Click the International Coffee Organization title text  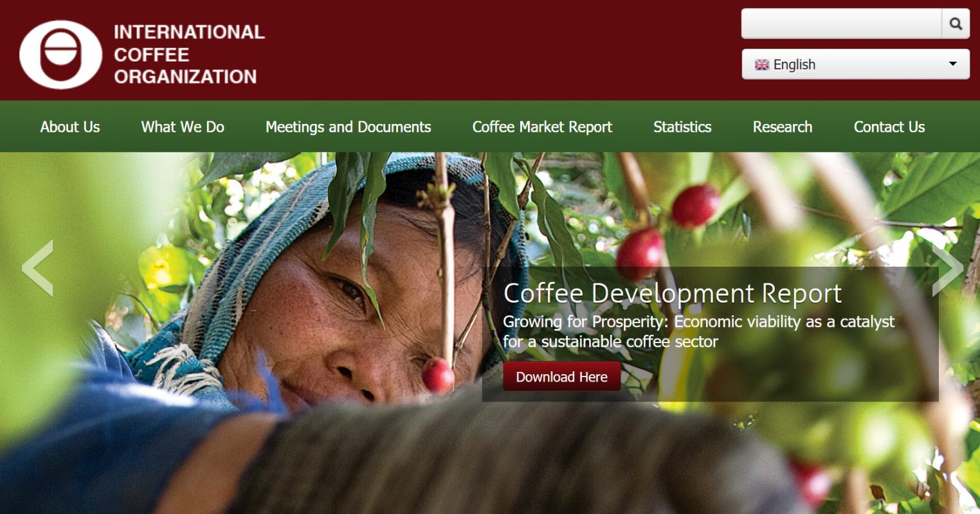pos(189,55)
